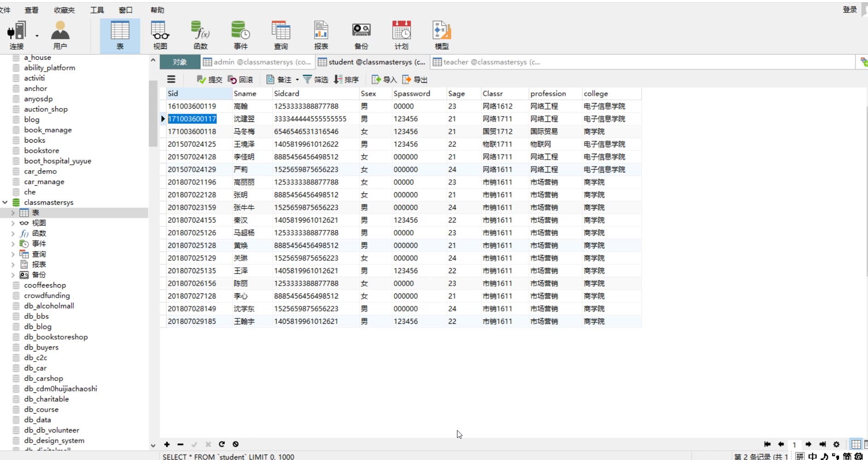This screenshot has width=868, height=460.
Task: Select the Function (函数) toolbar icon
Action: (200, 35)
